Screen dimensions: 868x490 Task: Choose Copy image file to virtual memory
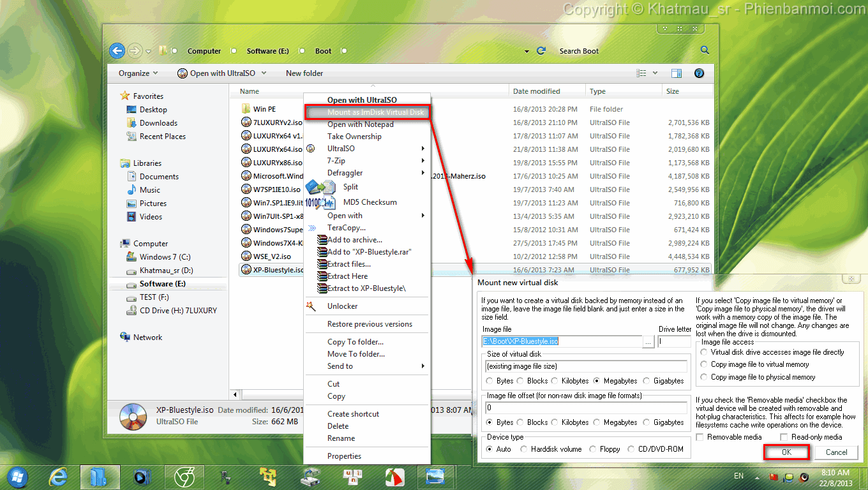tap(704, 364)
